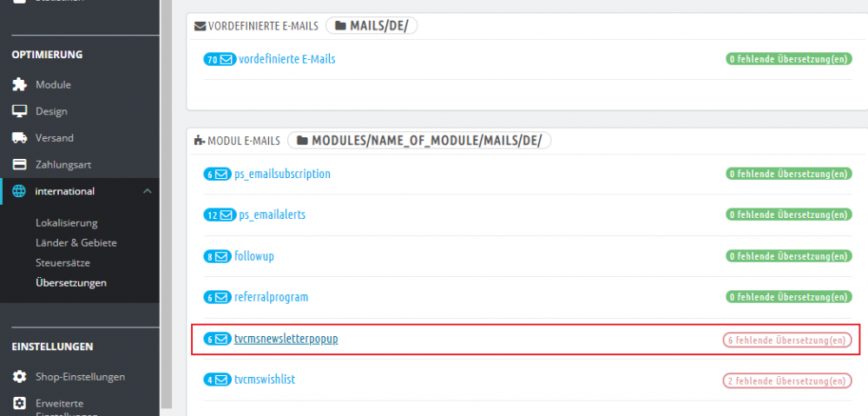Select the Übersetzungen submenu item

[x=70, y=282]
